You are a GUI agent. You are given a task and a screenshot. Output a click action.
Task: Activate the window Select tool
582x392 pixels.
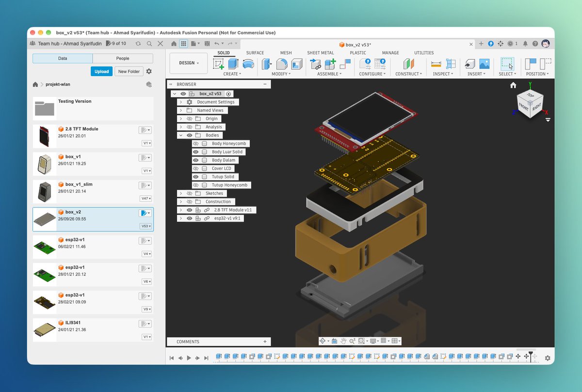[507, 63]
